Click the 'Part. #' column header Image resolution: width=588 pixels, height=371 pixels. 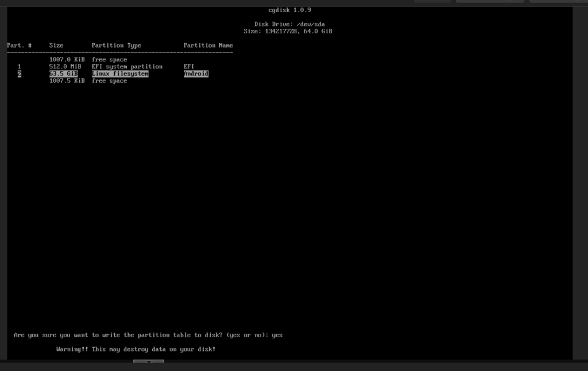click(19, 45)
